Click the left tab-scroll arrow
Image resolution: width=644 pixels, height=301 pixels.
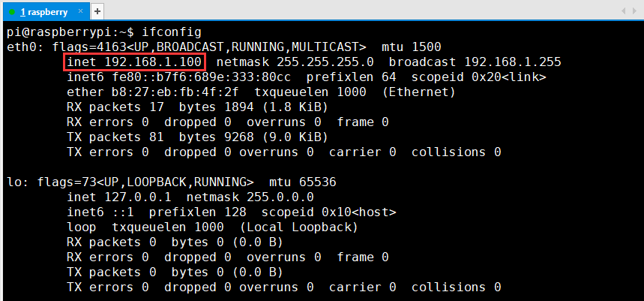coord(624,11)
